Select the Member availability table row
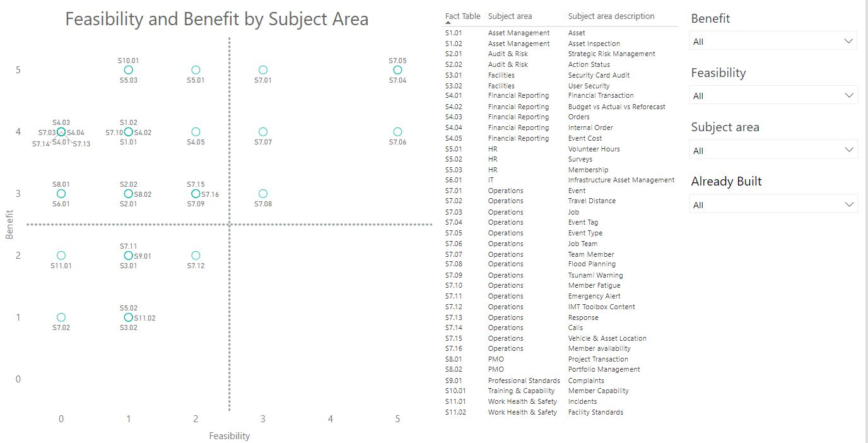This screenshot has width=868, height=443. 561,348
